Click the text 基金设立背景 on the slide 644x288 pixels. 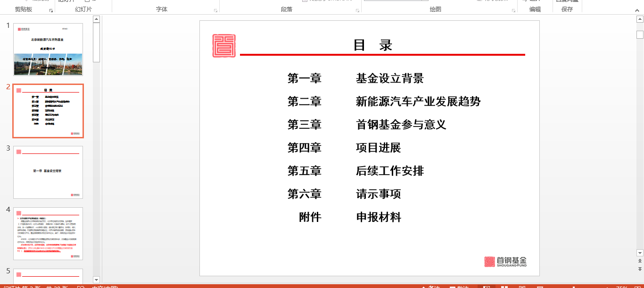[390, 78]
